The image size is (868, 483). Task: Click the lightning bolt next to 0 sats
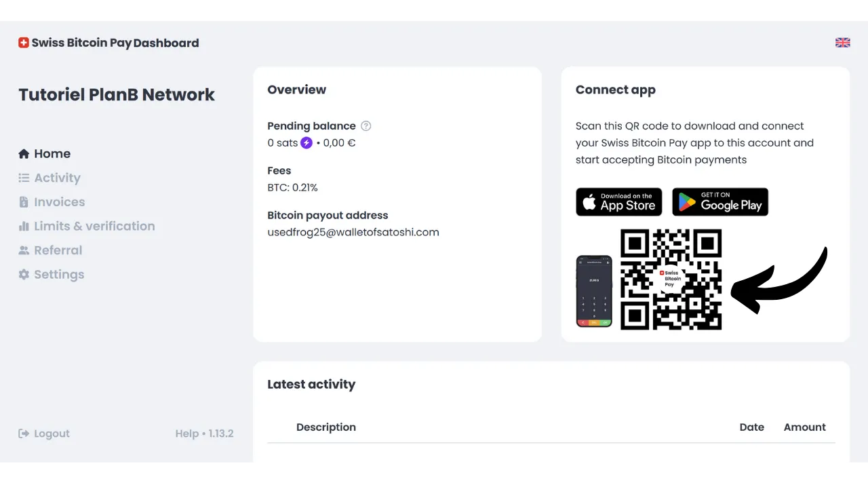pyautogui.click(x=307, y=142)
